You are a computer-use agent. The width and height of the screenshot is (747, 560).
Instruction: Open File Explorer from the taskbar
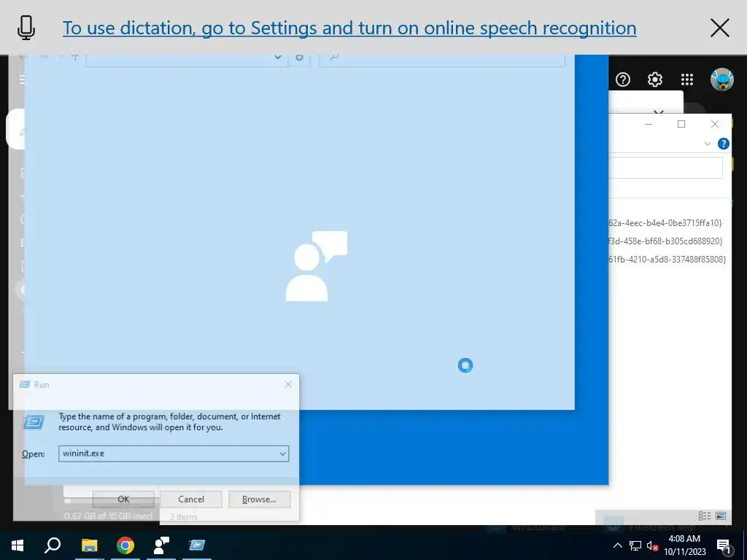tap(89, 545)
